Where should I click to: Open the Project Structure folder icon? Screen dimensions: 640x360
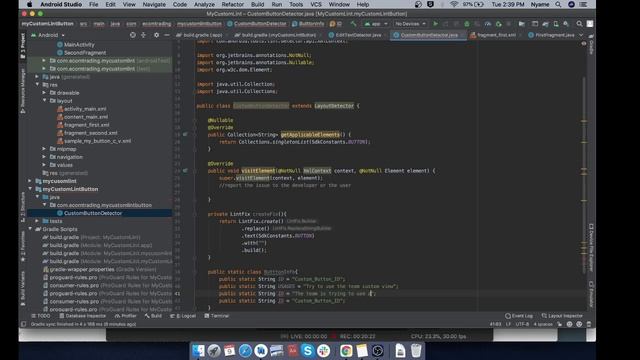pos(522,24)
